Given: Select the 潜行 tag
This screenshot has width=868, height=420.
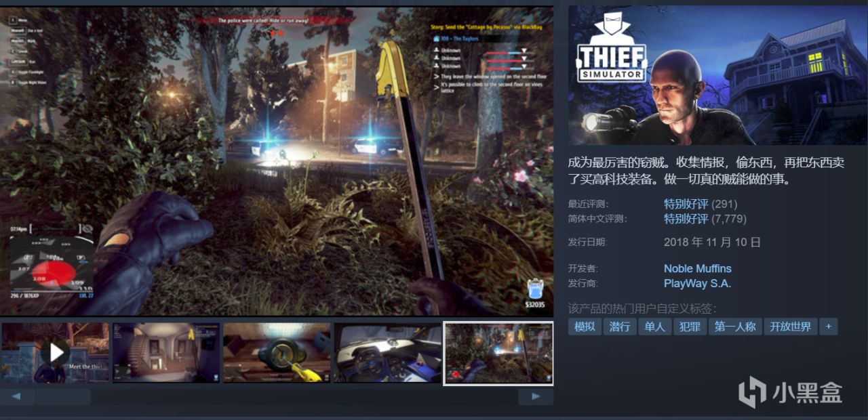Looking at the screenshot, I should [620, 327].
